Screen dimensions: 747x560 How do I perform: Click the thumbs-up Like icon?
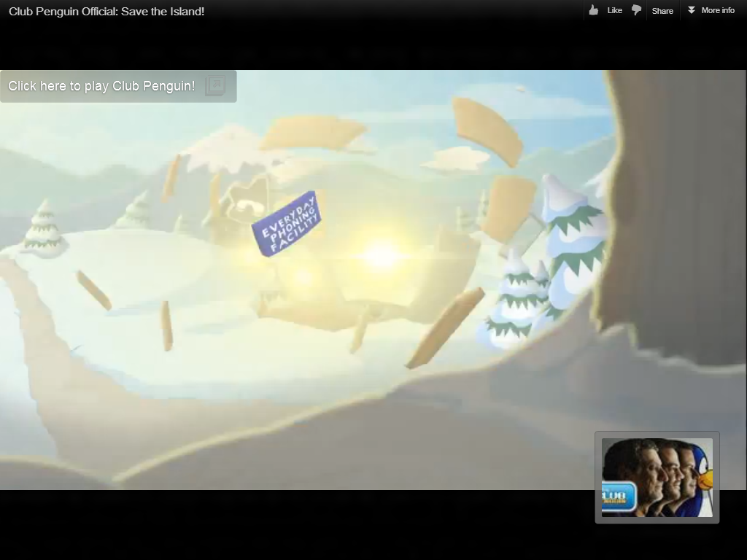[x=594, y=10]
